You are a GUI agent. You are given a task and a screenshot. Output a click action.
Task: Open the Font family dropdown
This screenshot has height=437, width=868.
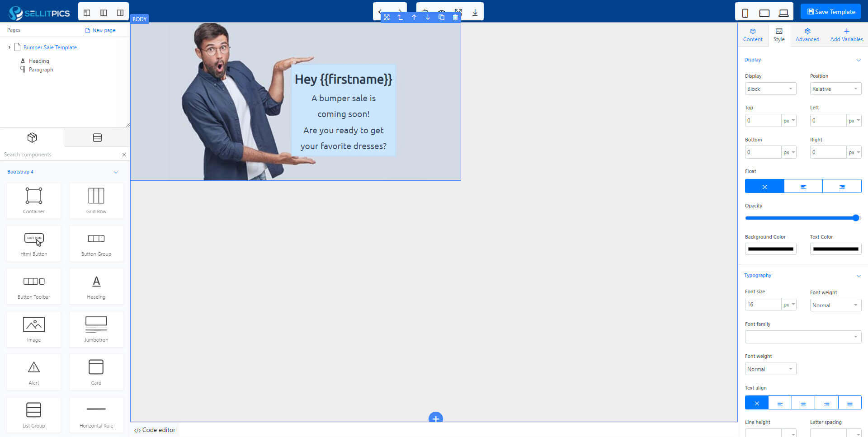803,337
